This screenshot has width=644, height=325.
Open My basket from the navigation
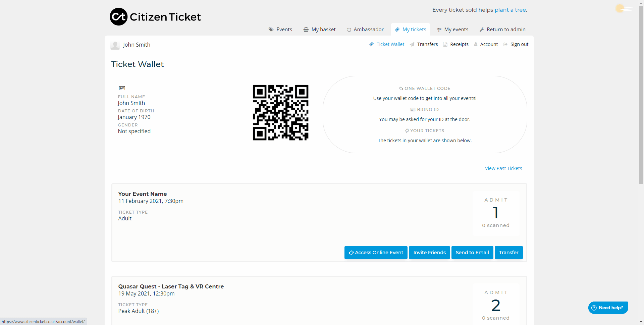coord(319,30)
